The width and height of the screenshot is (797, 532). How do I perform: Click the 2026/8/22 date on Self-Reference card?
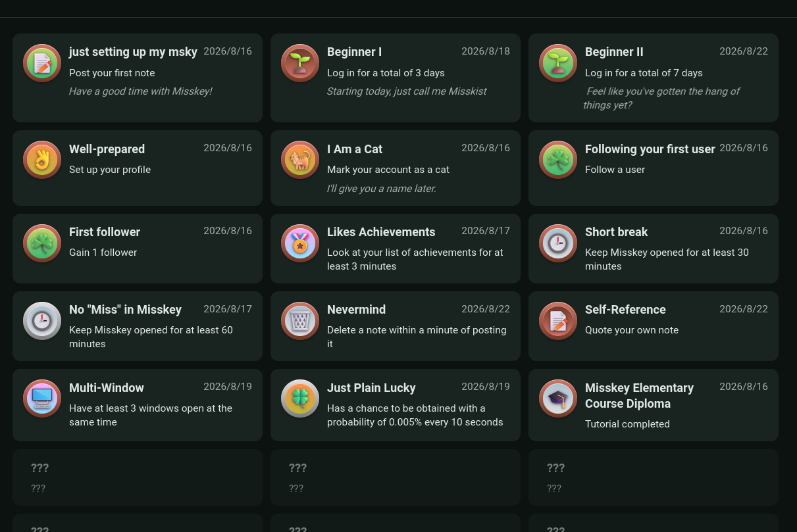744,309
